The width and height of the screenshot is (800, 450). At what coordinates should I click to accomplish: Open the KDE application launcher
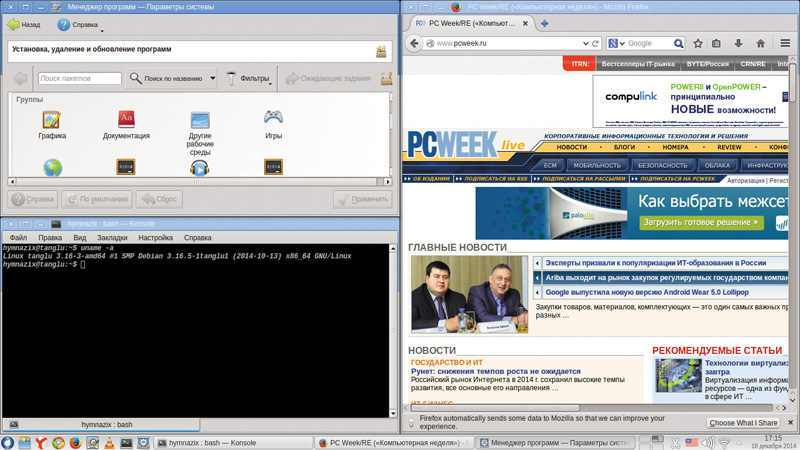[7, 442]
